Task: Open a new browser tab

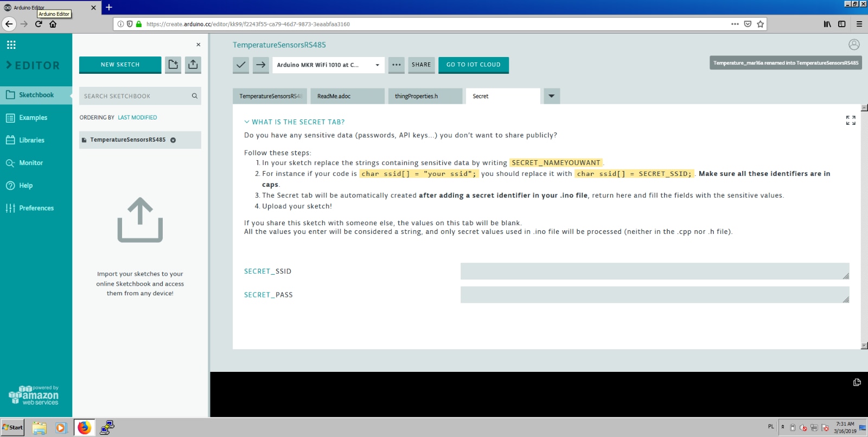Action: point(109,8)
